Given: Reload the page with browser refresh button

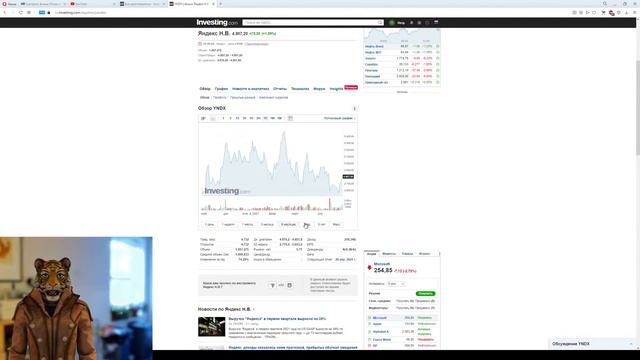Looking at the screenshot, I should [20, 13].
